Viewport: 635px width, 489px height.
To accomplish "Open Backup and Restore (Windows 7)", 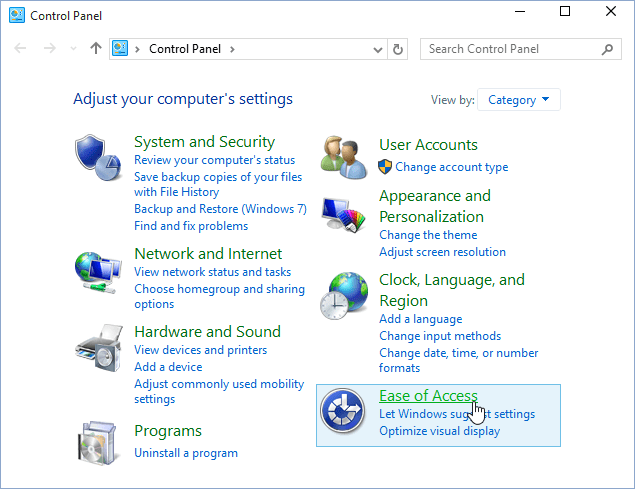I will 220,209.
